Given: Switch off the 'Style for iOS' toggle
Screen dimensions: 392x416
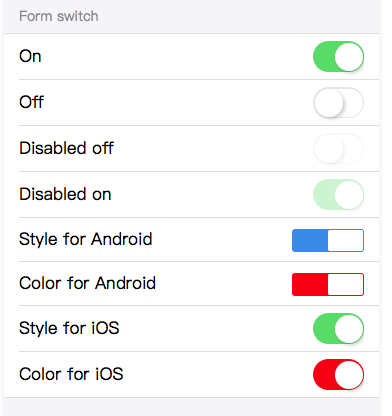Looking at the screenshot, I should pyautogui.click(x=338, y=329).
